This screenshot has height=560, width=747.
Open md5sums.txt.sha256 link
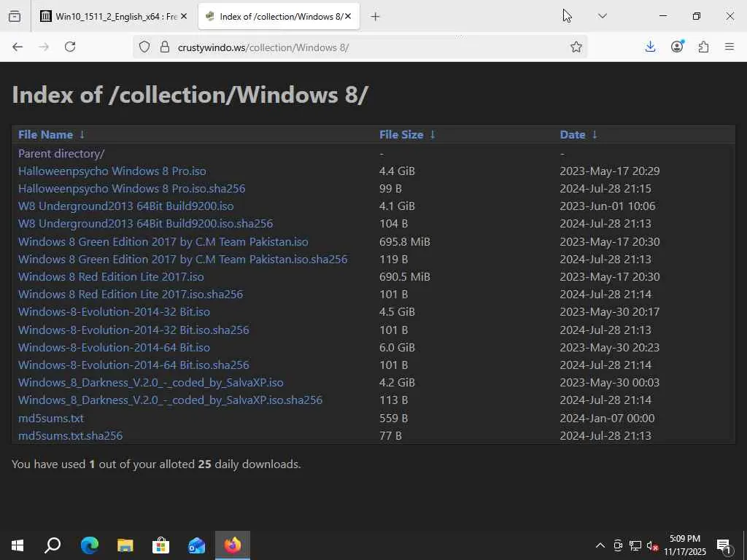pos(71,436)
